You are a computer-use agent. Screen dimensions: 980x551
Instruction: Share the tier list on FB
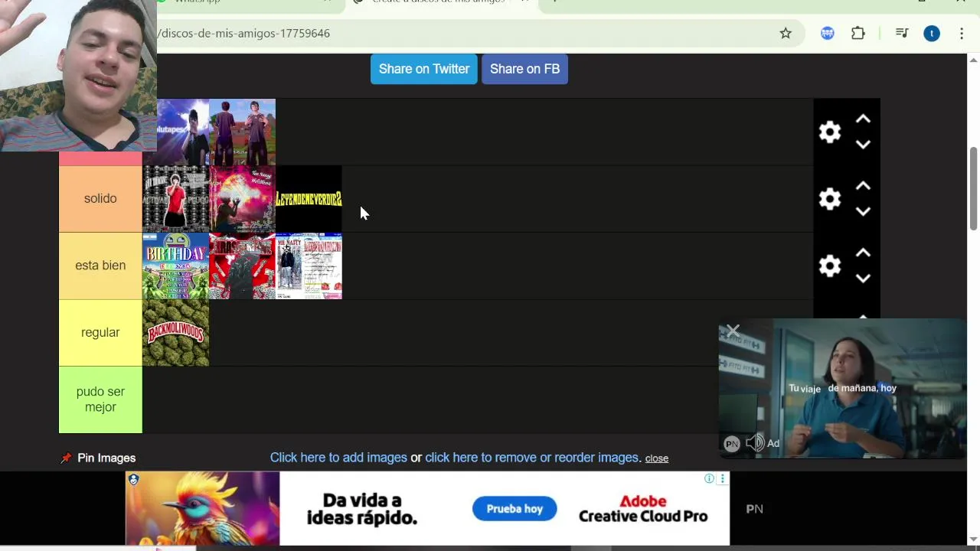click(x=524, y=69)
